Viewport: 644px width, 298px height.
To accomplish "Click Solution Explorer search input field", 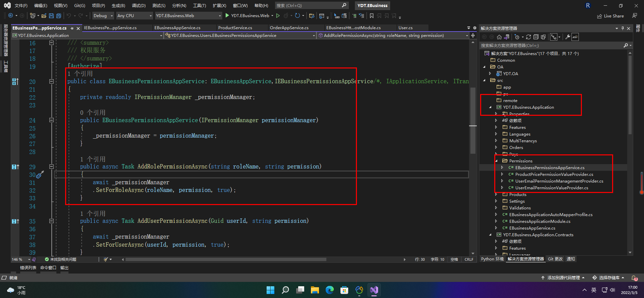I will pyautogui.click(x=551, y=45).
